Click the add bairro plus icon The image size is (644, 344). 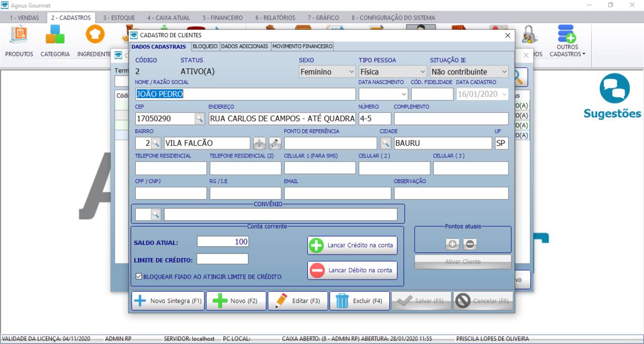tap(259, 143)
